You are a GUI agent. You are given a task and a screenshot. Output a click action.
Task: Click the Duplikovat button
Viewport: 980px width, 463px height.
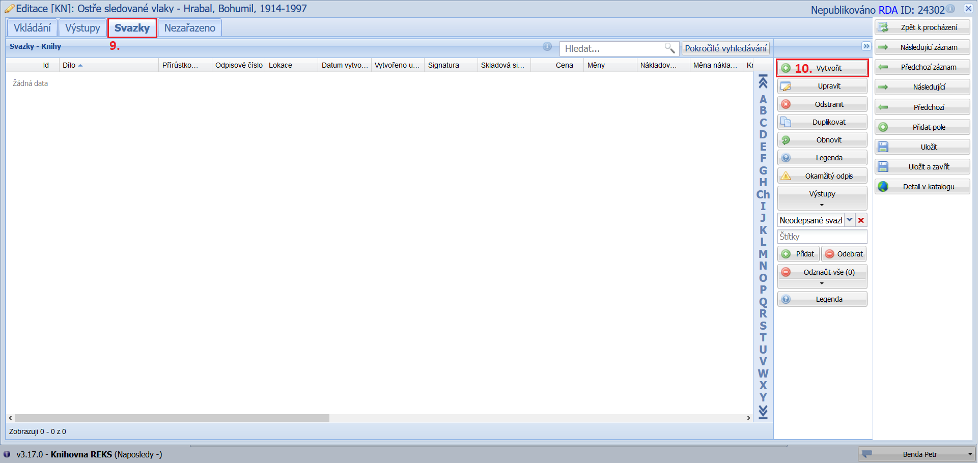point(822,122)
